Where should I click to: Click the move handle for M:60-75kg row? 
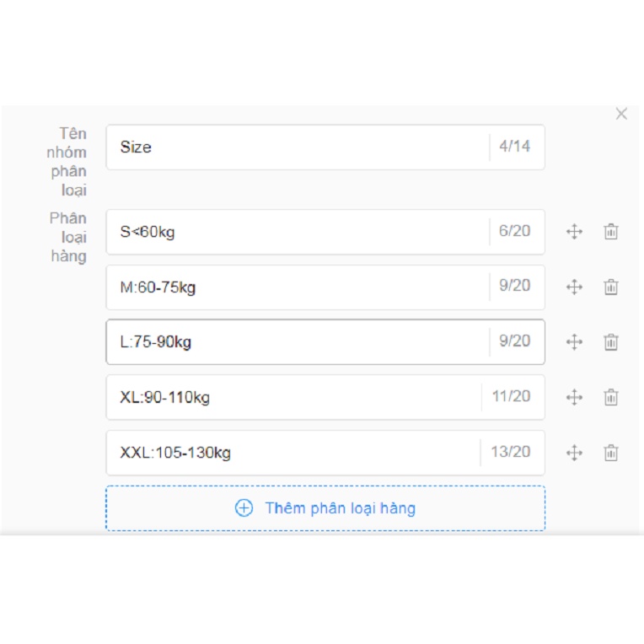click(x=574, y=287)
